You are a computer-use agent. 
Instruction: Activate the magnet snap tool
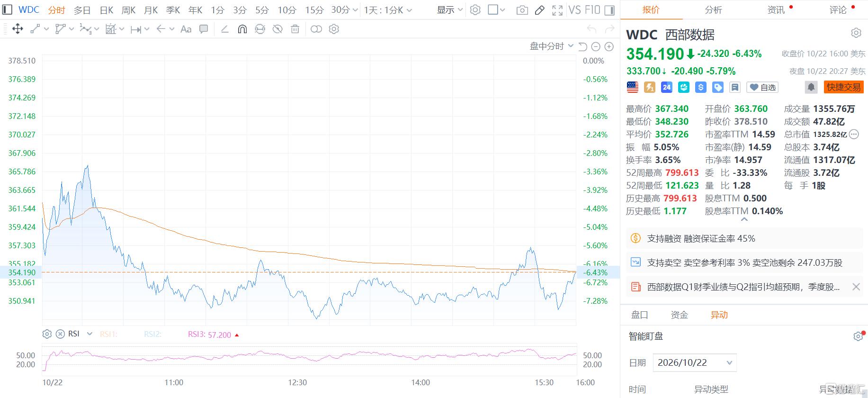coord(242,29)
